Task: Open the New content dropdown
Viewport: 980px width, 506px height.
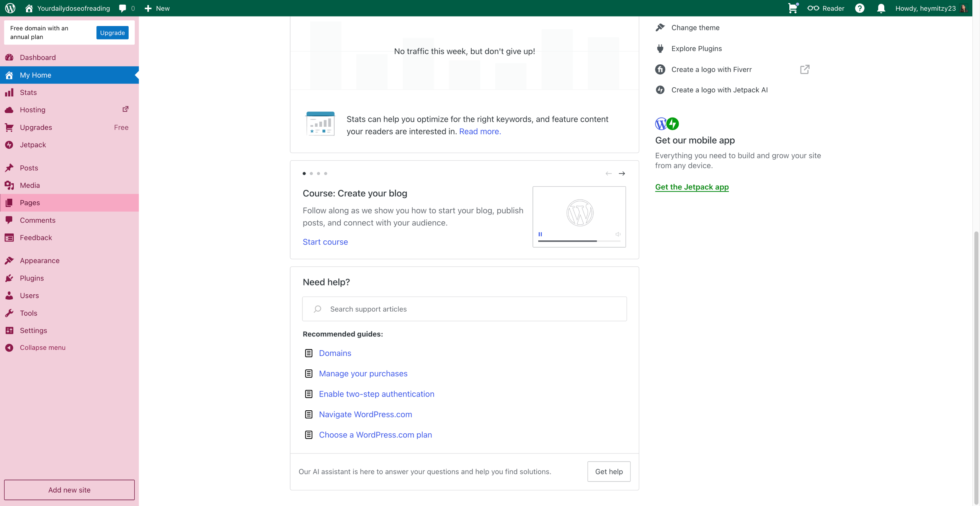Action: coord(157,8)
